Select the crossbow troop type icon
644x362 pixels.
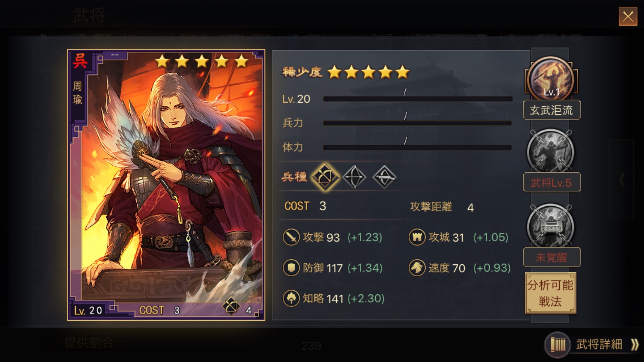click(384, 177)
